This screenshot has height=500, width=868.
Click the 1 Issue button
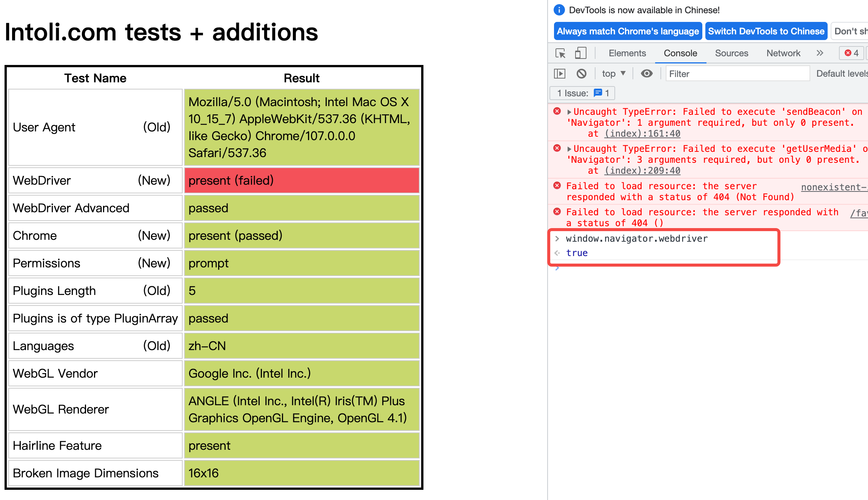[x=583, y=93]
